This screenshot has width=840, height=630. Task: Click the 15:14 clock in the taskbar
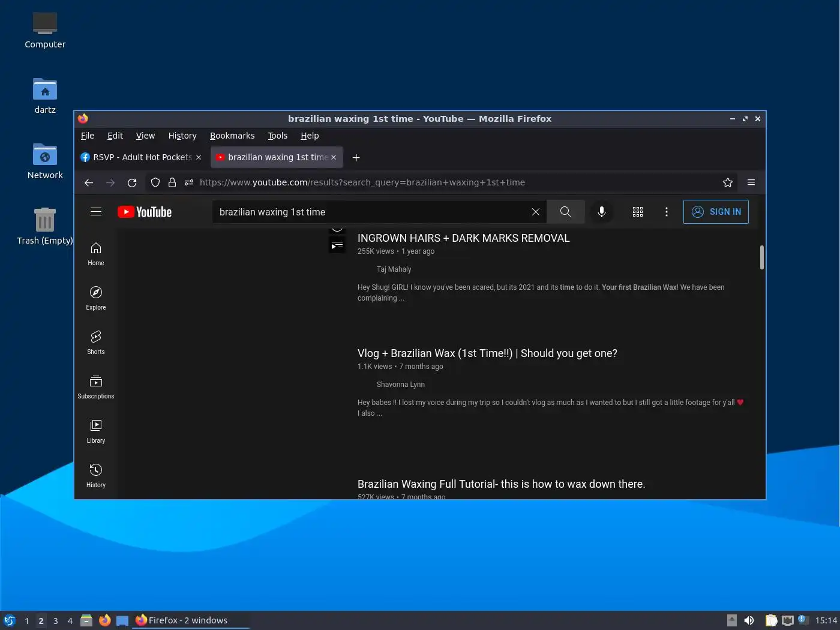(x=826, y=620)
